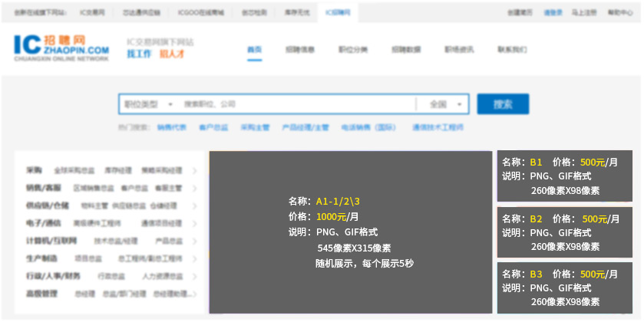
Task: Click 客户总监 in the 销售/客服 row
Action: click(134, 189)
